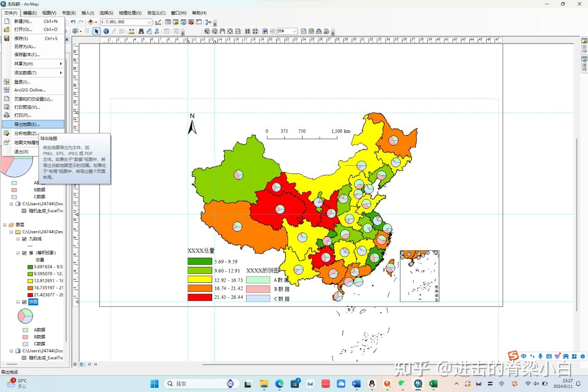The width and height of the screenshot is (588, 392).
Task: Click the Undo arrow
Action: 74,21
